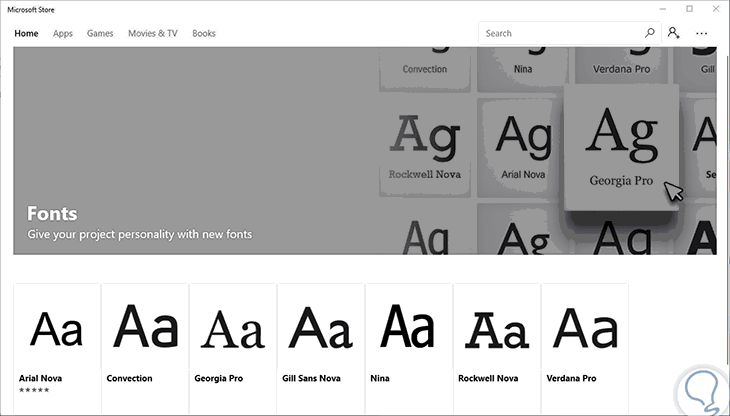Open the Gill Sans Nova Aa preview
The width and height of the screenshot is (730, 416).
pyautogui.click(x=320, y=328)
